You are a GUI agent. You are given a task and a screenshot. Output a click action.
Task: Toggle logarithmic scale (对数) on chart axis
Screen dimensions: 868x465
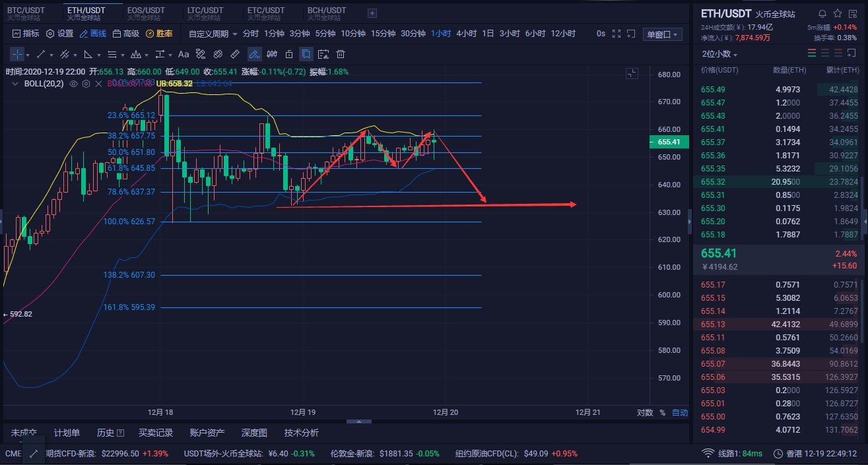644,413
